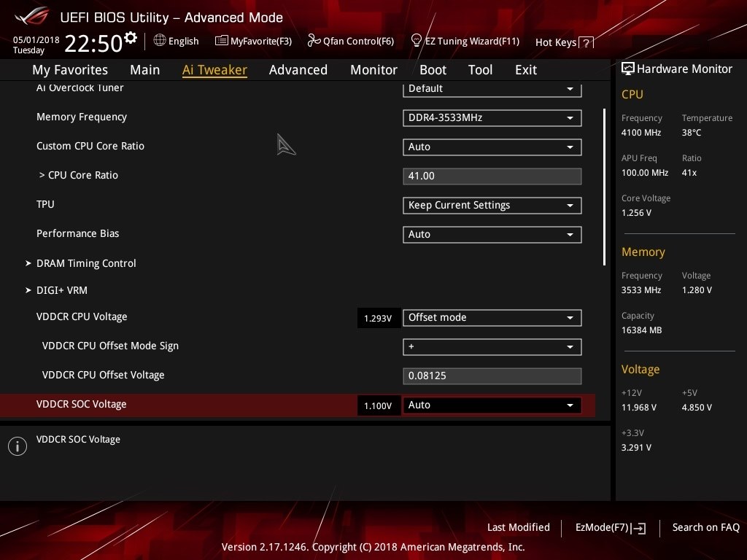The width and height of the screenshot is (747, 560).
Task: Click +3.3V reading 3.291 V
Action: click(636, 448)
